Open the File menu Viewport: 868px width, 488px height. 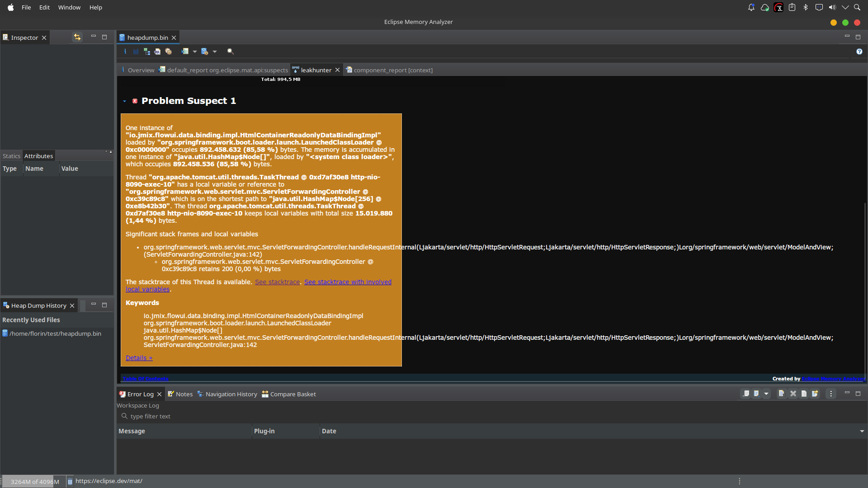pyautogui.click(x=26, y=7)
